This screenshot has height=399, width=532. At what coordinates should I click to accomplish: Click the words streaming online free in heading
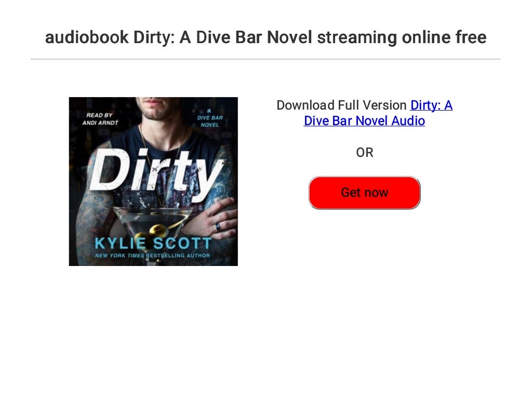point(402,37)
